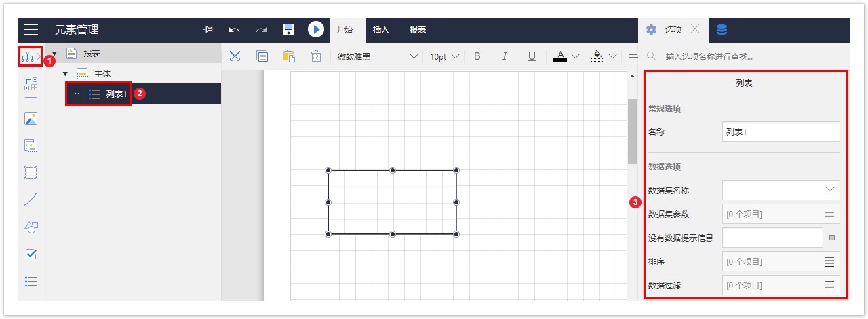The height and width of the screenshot is (319, 868).
Task: Select the image tool in sidebar
Action: point(31,118)
